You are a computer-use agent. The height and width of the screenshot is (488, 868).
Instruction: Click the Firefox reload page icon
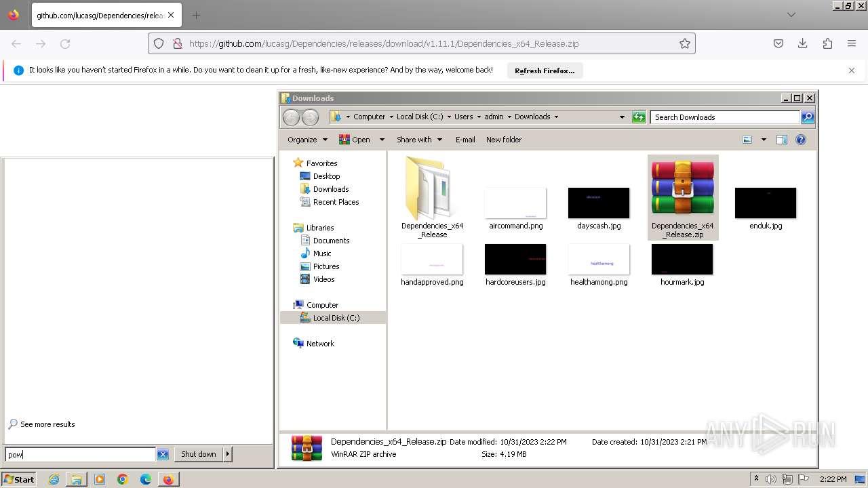click(x=65, y=43)
